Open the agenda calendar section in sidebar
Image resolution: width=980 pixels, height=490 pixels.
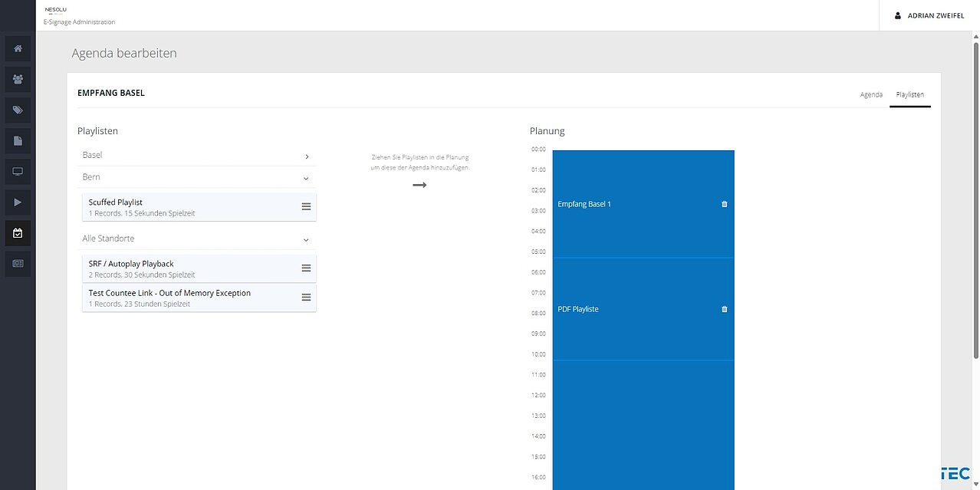(18, 232)
